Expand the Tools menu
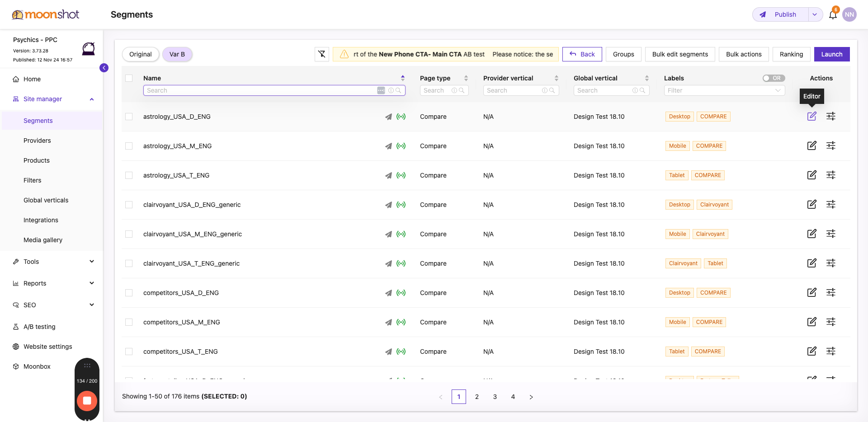This screenshot has width=868, height=422. 92,262
